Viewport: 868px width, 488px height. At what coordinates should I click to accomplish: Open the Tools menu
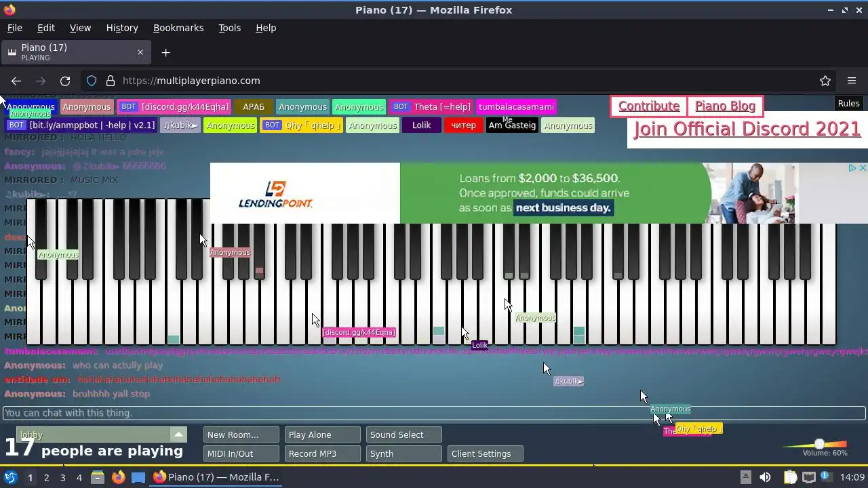coord(229,28)
